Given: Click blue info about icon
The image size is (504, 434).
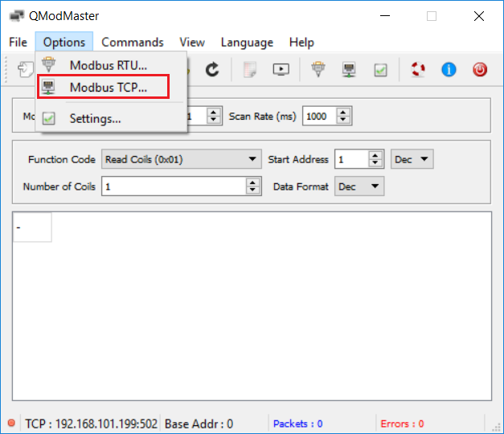Looking at the screenshot, I should click(x=449, y=69).
